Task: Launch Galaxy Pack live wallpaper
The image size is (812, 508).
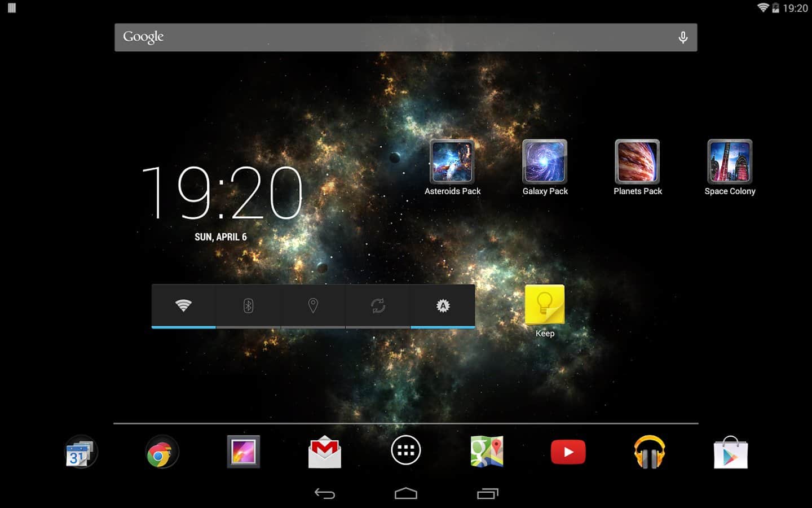Action: pos(545,162)
